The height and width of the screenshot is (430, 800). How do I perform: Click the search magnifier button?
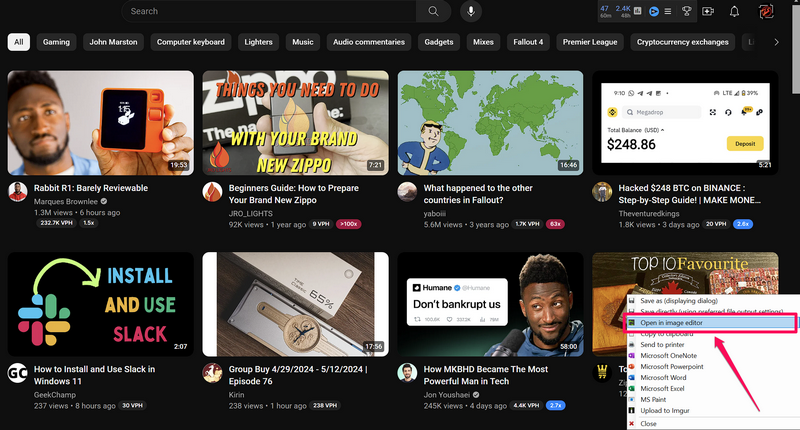[433, 11]
